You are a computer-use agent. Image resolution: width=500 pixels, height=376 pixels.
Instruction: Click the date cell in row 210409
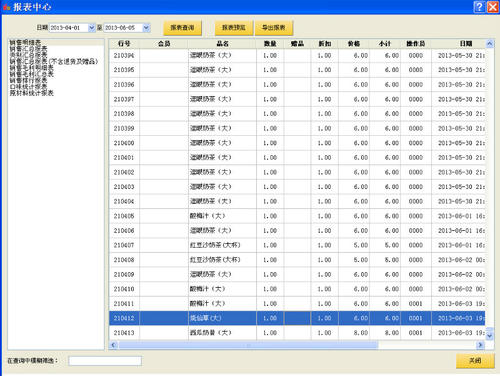(458, 275)
